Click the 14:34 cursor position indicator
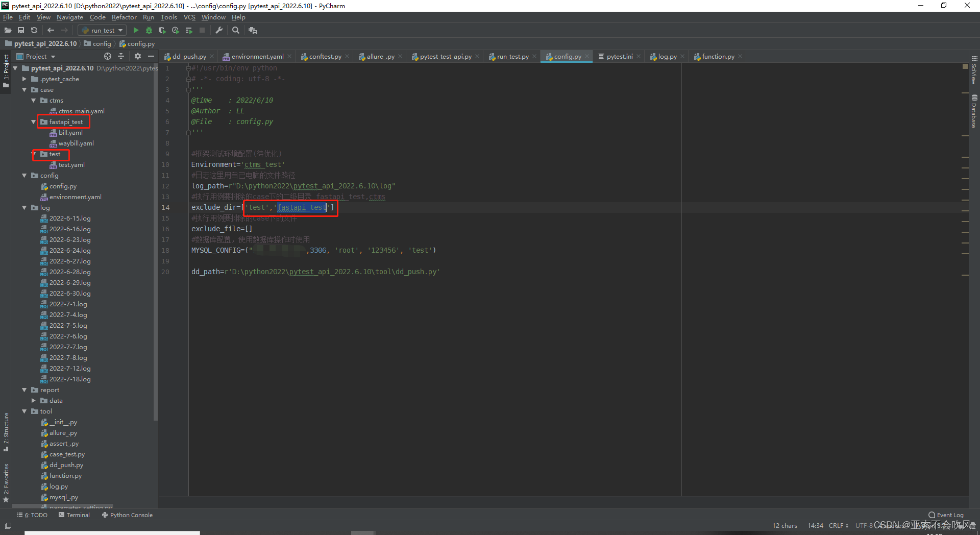980x535 pixels. coord(815,526)
